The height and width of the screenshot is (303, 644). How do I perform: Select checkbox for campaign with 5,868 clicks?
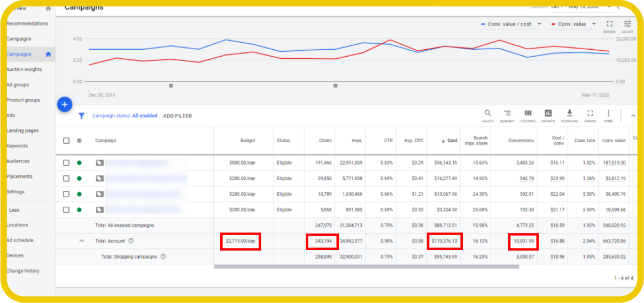(x=66, y=209)
